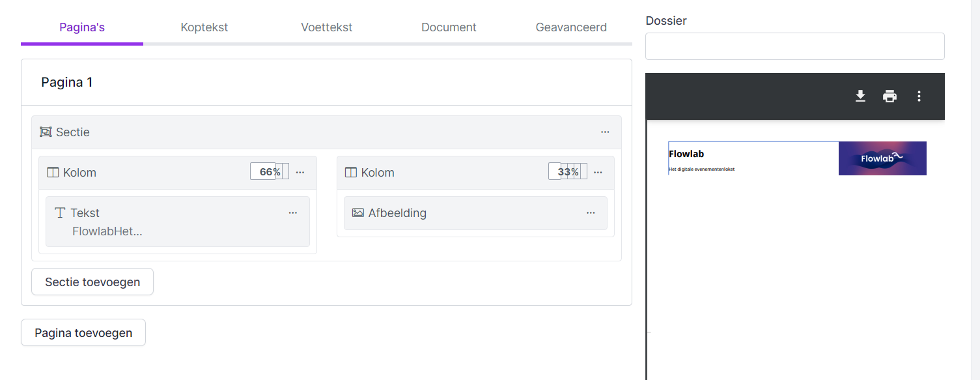Open PDF viewer three-dot options menu
980x380 pixels.
tap(919, 96)
